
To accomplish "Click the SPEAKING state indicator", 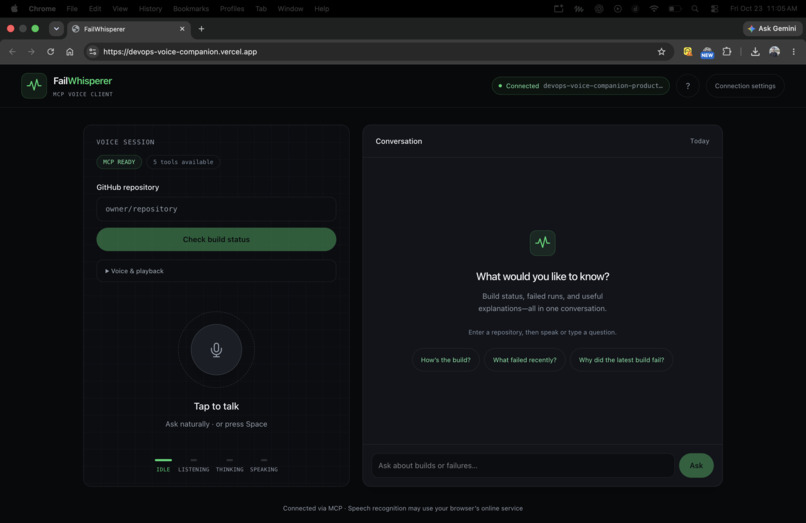I will click(264, 465).
